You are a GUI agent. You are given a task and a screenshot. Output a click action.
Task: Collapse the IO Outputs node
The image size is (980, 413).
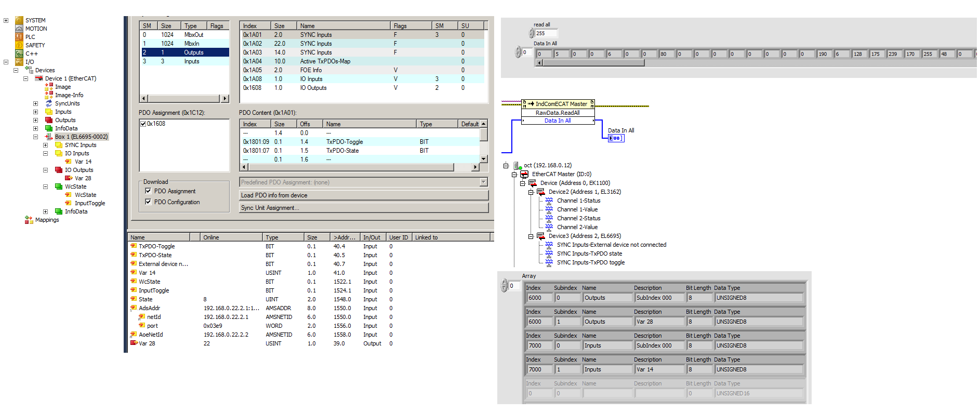tap(45, 170)
